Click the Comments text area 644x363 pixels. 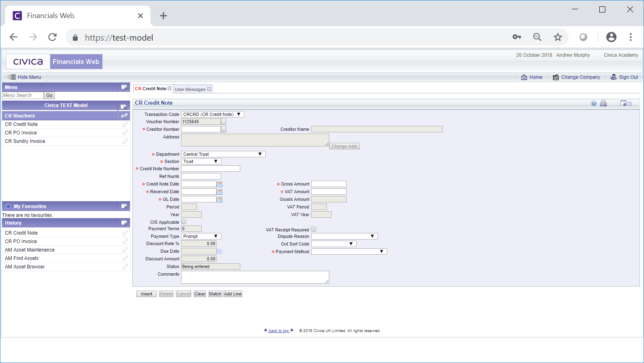click(x=255, y=277)
